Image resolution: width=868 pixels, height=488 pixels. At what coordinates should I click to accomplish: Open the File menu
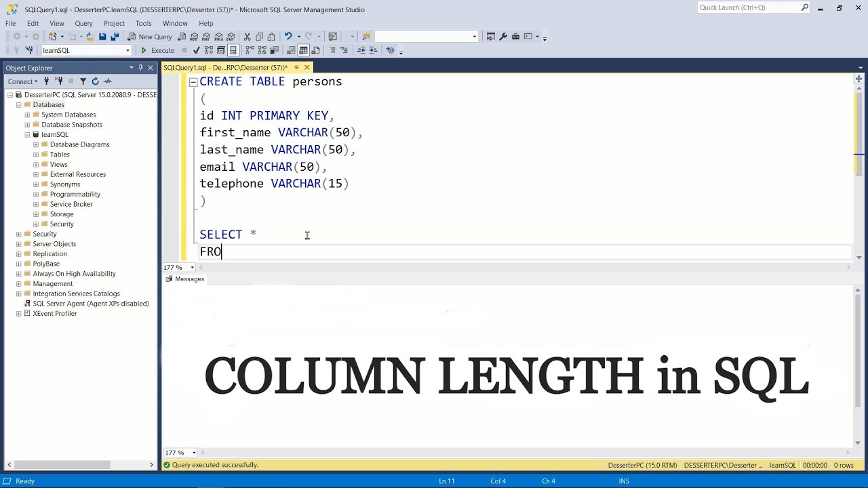click(10, 23)
